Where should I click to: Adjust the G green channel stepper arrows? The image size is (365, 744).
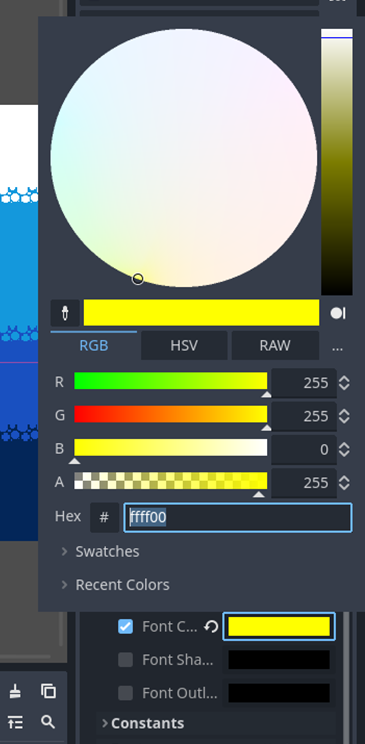(x=344, y=416)
